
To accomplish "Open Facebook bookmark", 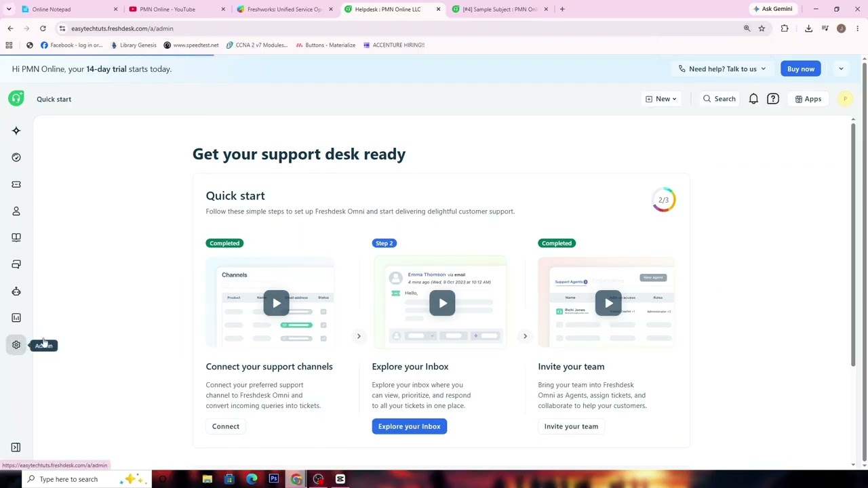I will pos(72,45).
